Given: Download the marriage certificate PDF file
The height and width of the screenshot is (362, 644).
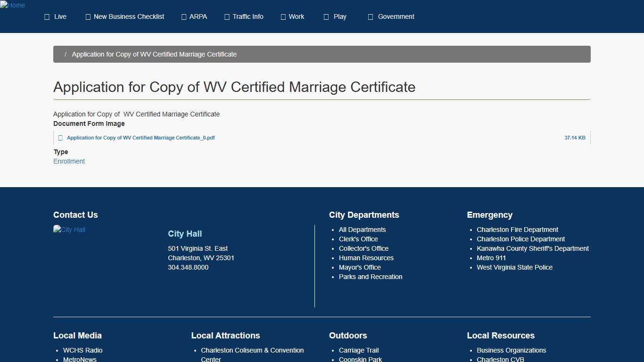Looking at the screenshot, I should [141, 138].
